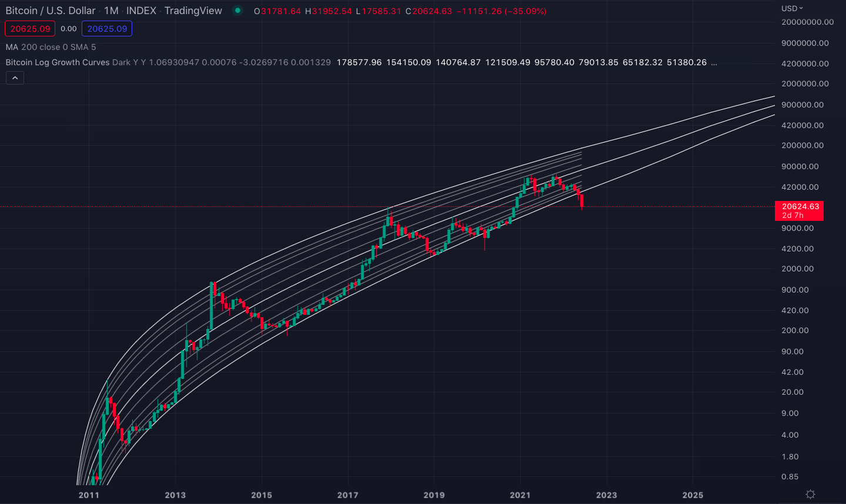Click the 42000.00 price scale label

(800, 187)
